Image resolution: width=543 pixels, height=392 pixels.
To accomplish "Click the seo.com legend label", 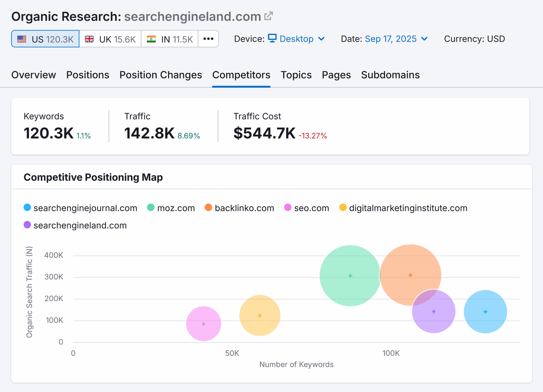I will [312, 208].
